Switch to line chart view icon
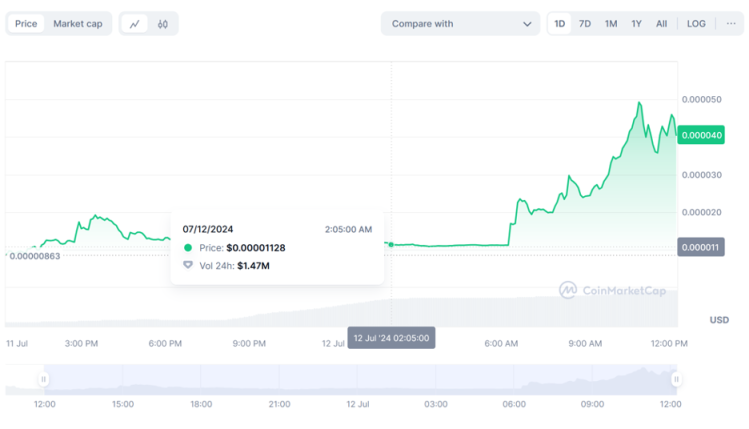The width and height of the screenshot is (749, 429). click(x=135, y=24)
